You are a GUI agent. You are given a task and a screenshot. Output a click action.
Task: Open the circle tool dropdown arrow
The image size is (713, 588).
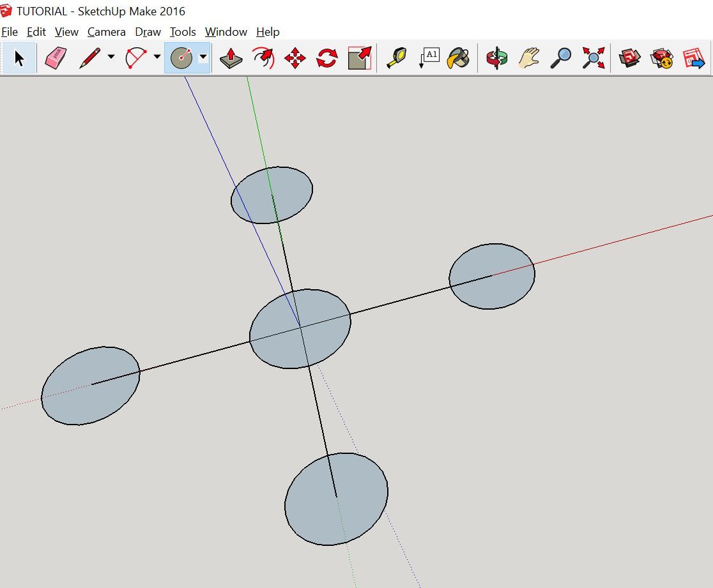pos(202,58)
